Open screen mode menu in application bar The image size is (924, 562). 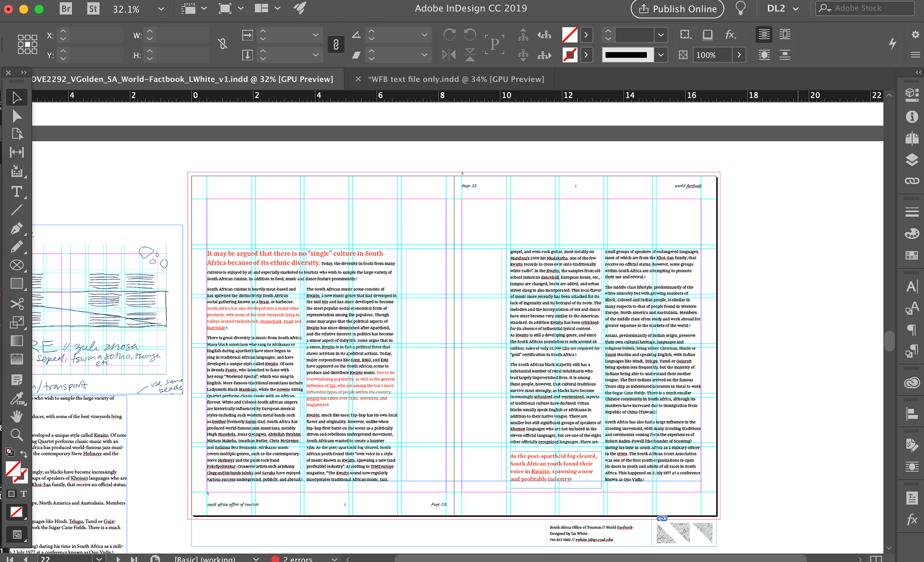coord(231,9)
